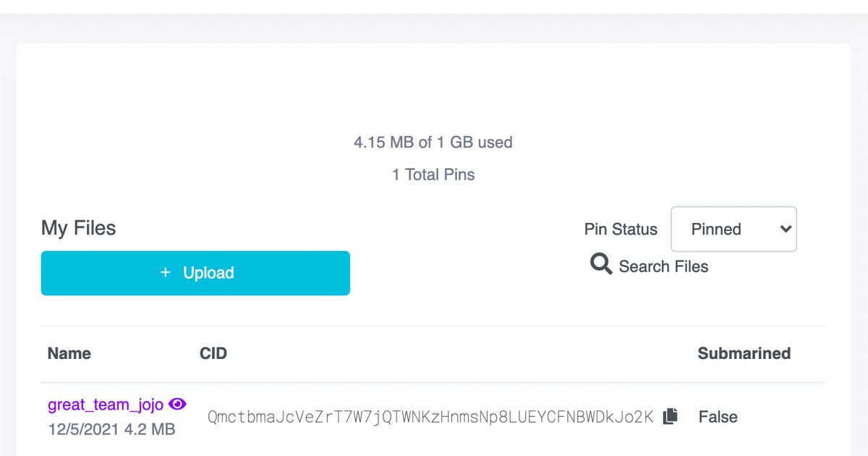Open the great_team_jojo file link
The image size is (868, 456).
(106, 405)
